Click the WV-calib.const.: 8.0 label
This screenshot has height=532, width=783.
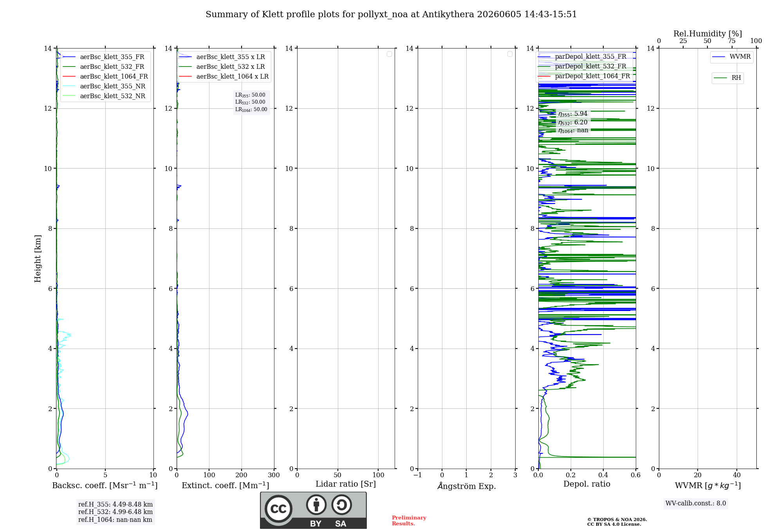click(x=696, y=503)
